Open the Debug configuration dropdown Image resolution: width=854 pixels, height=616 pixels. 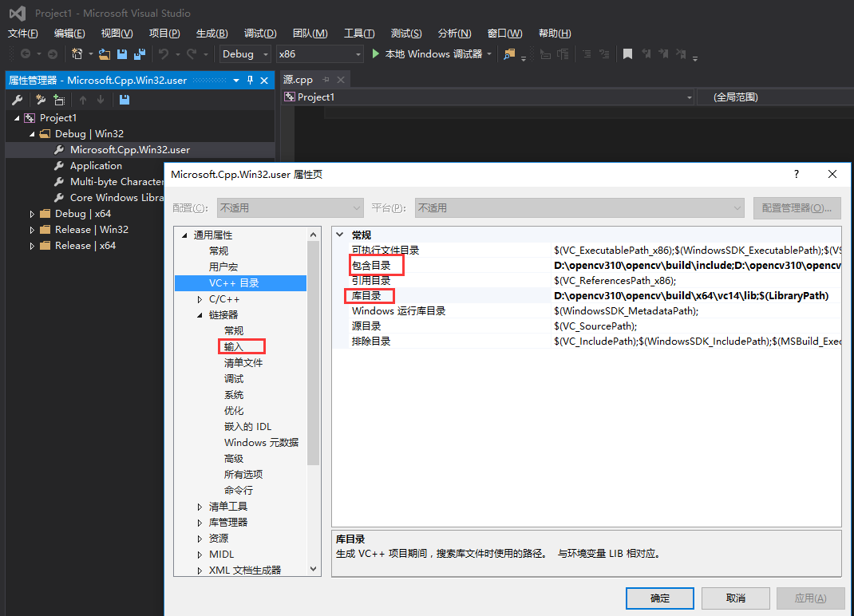245,54
